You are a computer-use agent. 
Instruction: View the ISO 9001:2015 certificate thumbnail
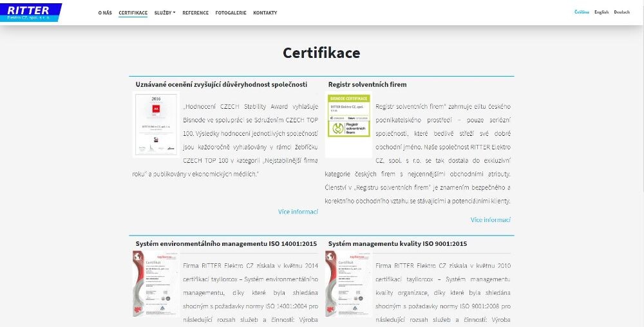(348, 283)
